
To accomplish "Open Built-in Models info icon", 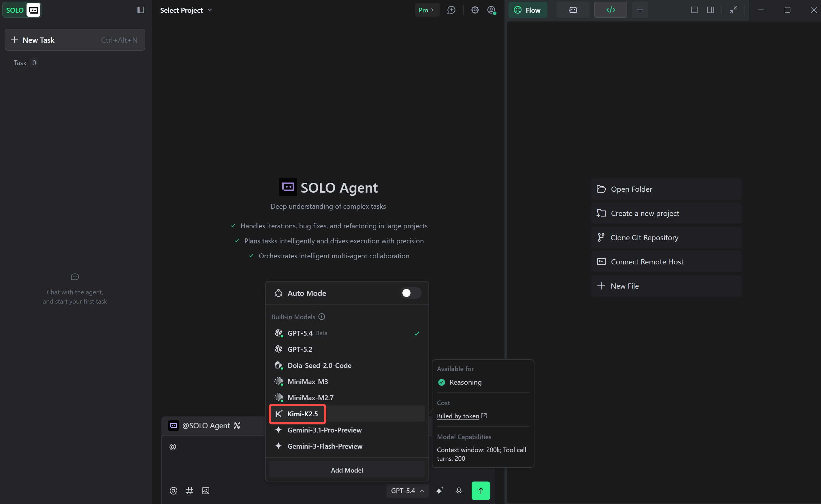I will (321, 317).
